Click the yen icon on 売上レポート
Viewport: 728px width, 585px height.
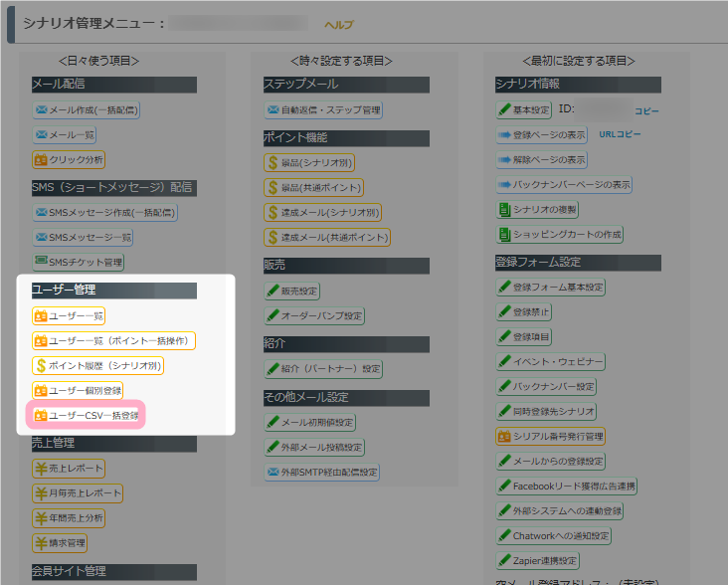41,469
